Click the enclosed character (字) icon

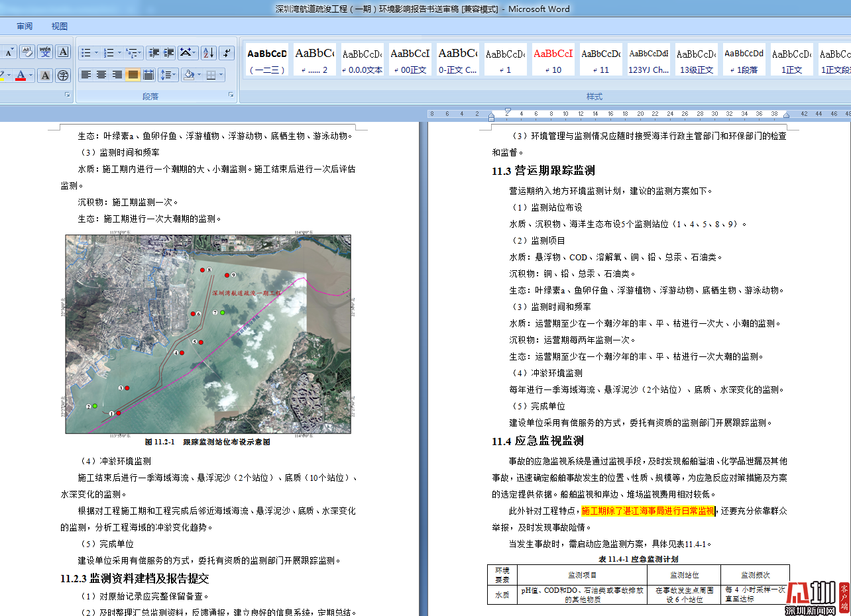tap(63, 76)
